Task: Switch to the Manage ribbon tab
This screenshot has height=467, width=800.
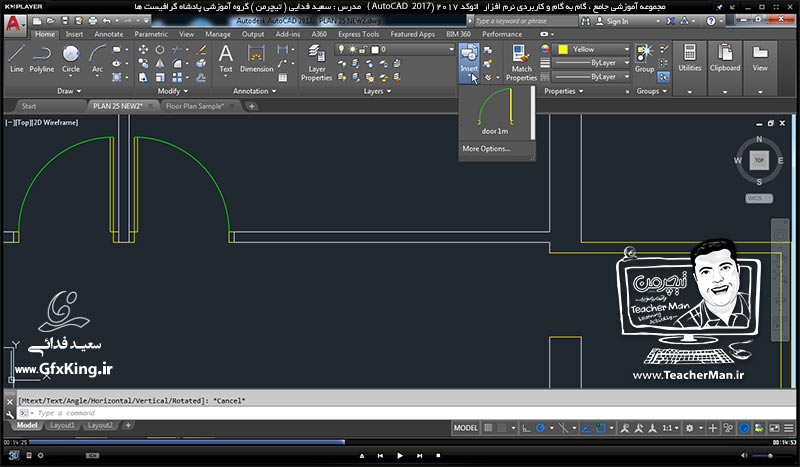Action: coord(218,34)
